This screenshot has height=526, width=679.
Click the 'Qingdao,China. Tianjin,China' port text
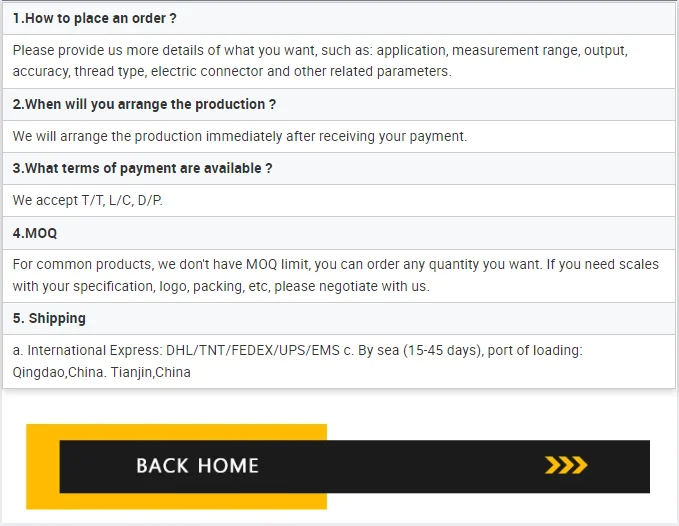tap(101, 372)
